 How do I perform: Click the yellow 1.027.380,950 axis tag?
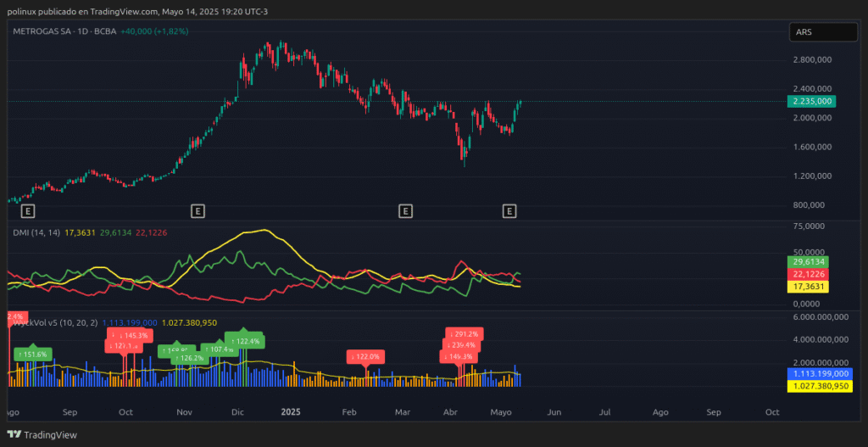(818, 386)
